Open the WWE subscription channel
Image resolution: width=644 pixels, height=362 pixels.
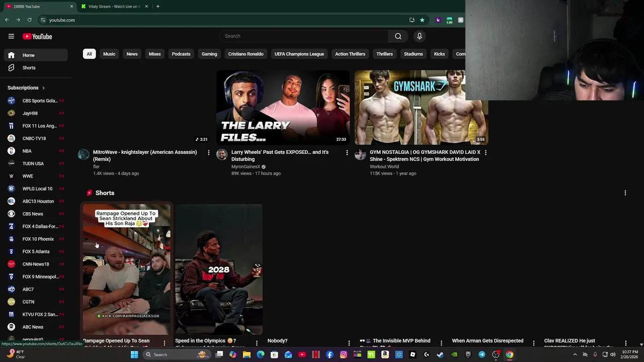point(36,176)
